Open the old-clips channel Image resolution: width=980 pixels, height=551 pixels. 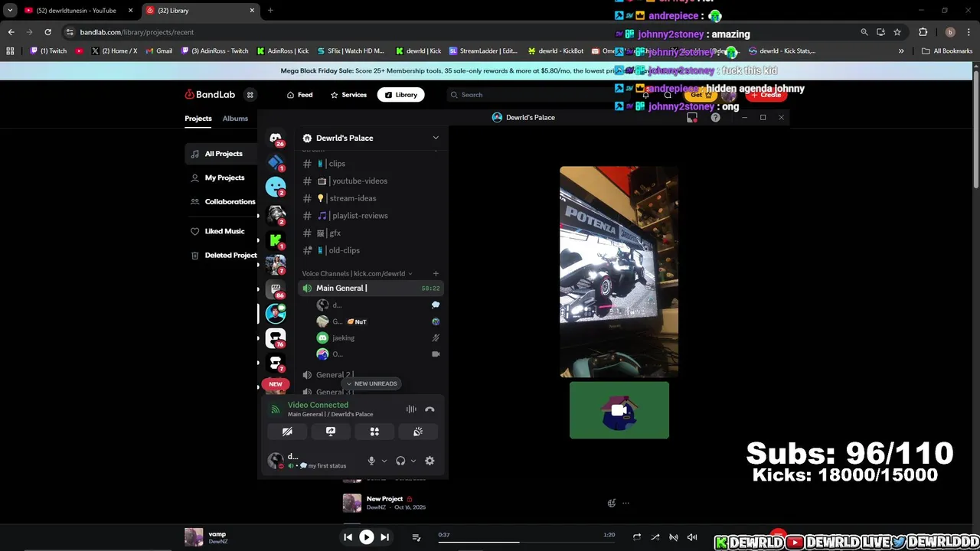tap(371, 250)
